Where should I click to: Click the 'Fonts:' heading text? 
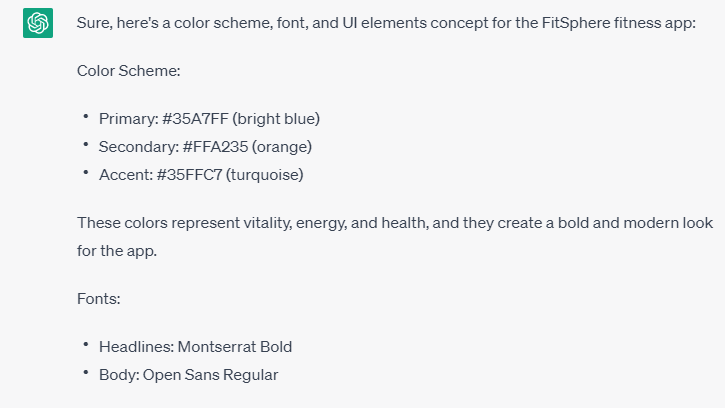pos(98,299)
